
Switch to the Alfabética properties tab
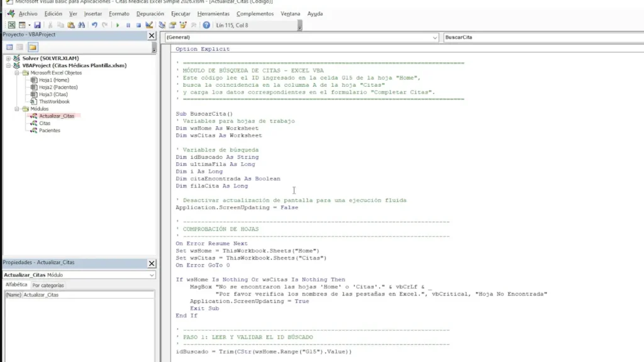coord(16,285)
